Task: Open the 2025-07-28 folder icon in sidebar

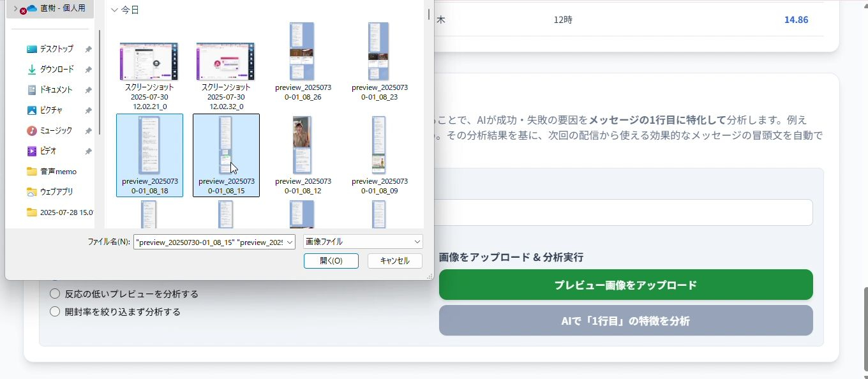Action: [32, 212]
